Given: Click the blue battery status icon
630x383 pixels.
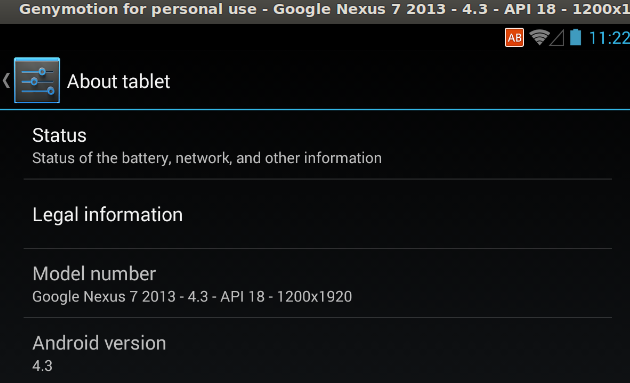Looking at the screenshot, I should 575,37.
